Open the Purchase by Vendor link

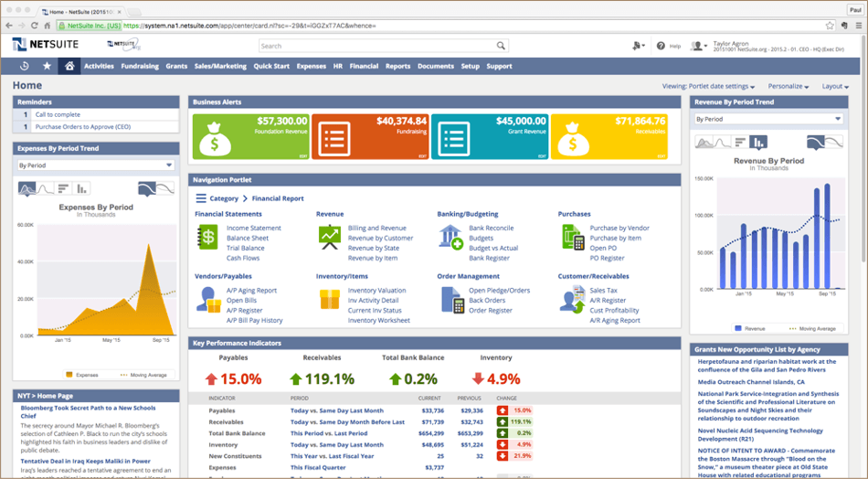[619, 229]
